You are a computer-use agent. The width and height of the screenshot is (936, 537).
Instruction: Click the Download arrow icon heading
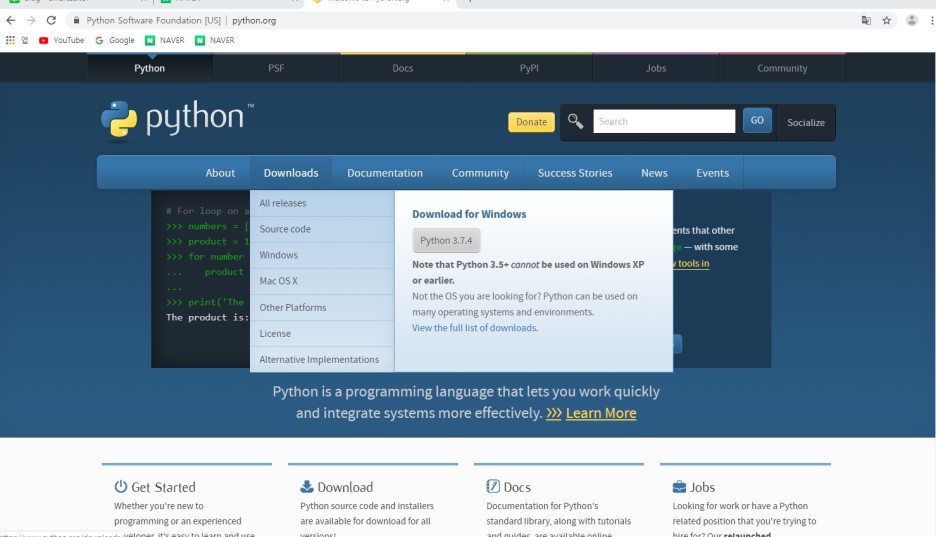(307, 486)
